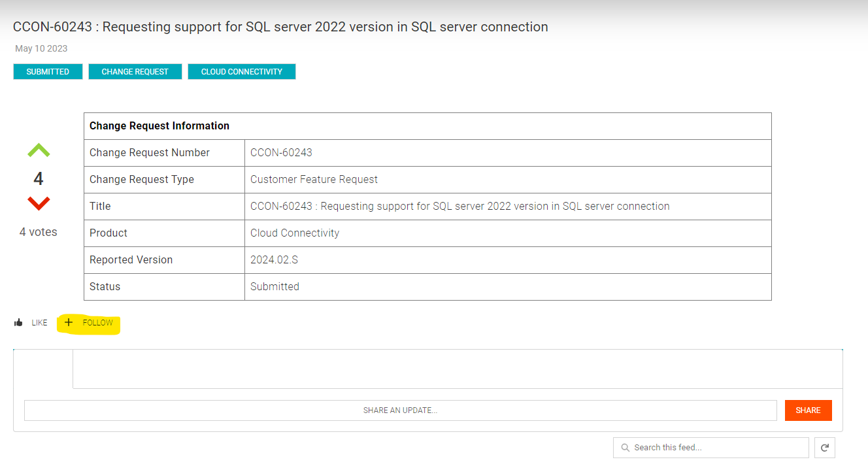Click the '4 votes' label
The width and height of the screenshot is (868, 466).
39,232
